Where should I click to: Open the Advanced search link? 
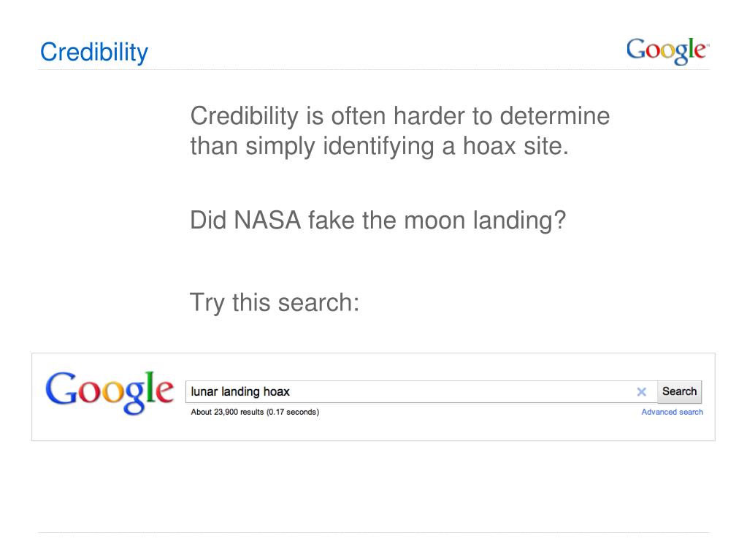(x=672, y=412)
